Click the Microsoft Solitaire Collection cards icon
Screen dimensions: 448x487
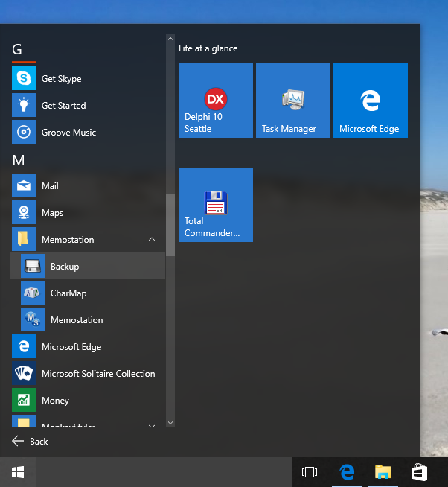[x=24, y=373]
